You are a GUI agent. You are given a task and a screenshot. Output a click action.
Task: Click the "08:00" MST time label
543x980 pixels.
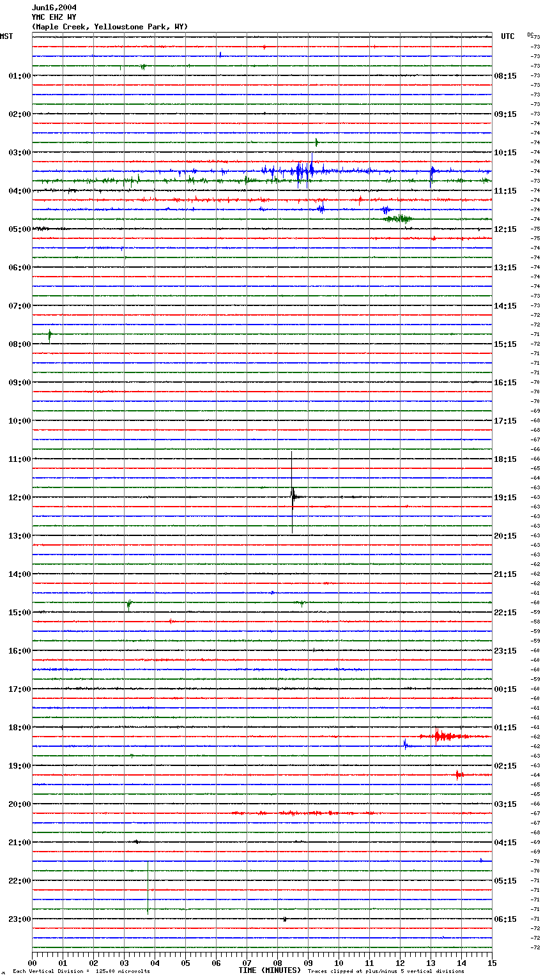pos(20,344)
